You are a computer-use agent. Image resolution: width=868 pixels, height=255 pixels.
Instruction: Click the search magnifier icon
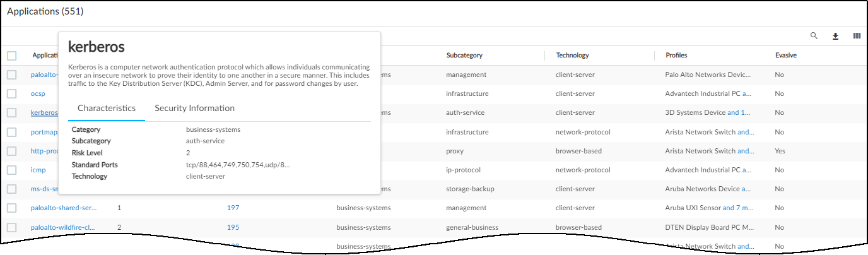pos(814,36)
